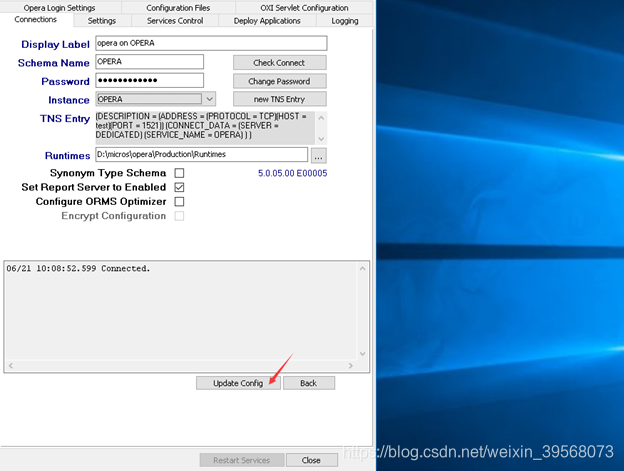Switch to the Opera Login Settings tab
The image size is (624, 471).
[x=60, y=8]
